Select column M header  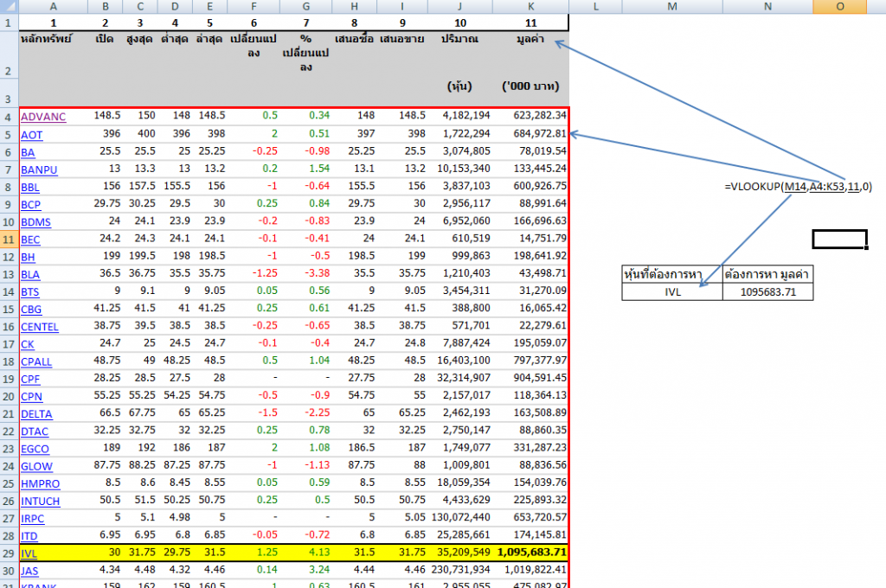coord(671,7)
